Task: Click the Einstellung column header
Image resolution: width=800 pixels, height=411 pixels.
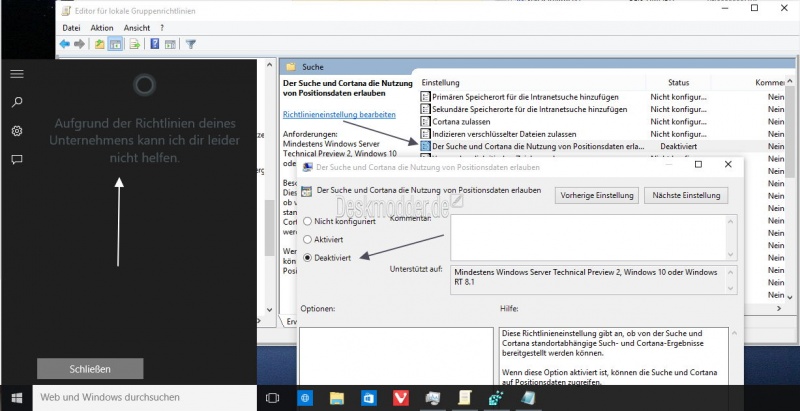Action: [x=531, y=82]
